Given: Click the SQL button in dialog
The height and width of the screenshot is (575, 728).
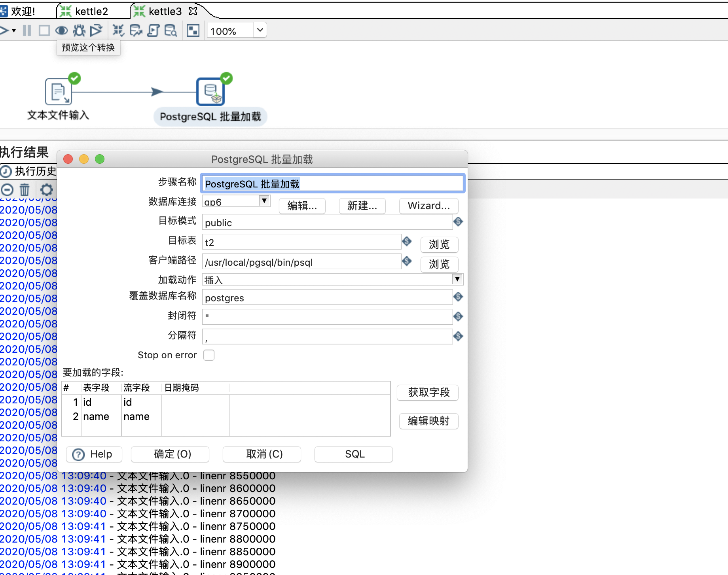Looking at the screenshot, I should pyautogui.click(x=354, y=454).
